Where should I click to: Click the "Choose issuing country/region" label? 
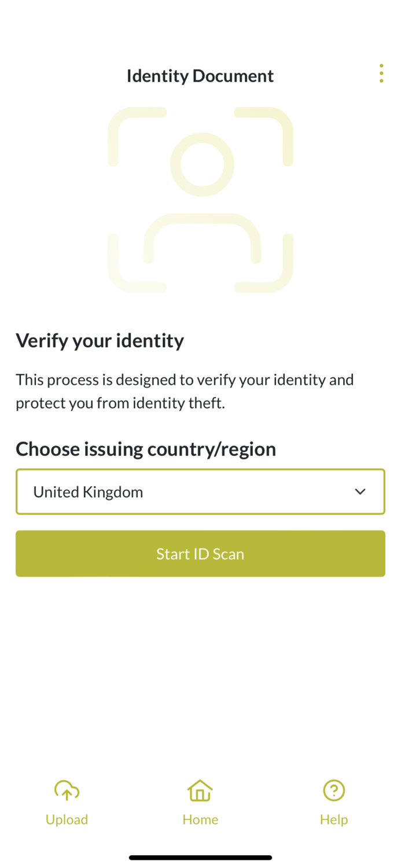[146, 449]
